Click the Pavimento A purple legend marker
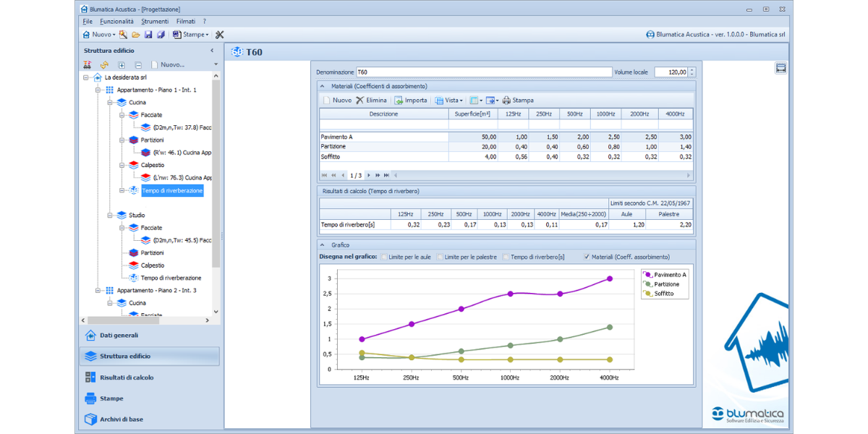This screenshot has height=434, width=868. coord(647,275)
